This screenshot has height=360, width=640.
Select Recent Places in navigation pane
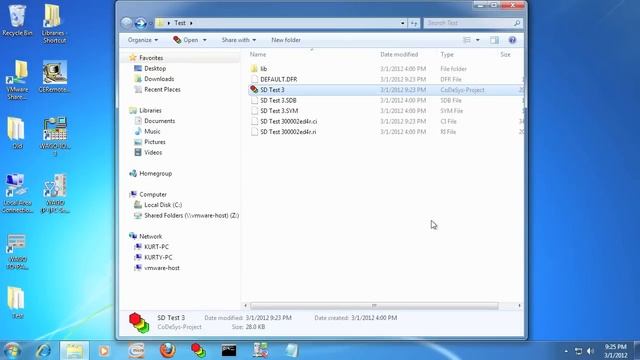(162, 89)
